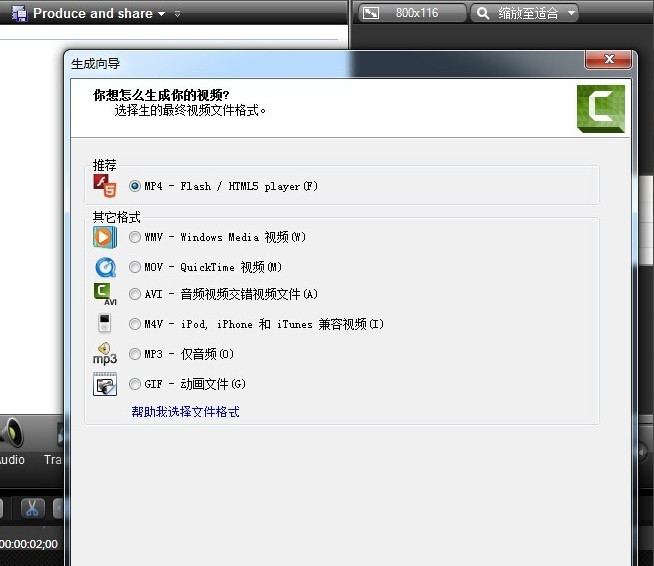Choose MOV QuickTime video format
The width and height of the screenshot is (654, 566).
pyautogui.click(x=134, y=267)
